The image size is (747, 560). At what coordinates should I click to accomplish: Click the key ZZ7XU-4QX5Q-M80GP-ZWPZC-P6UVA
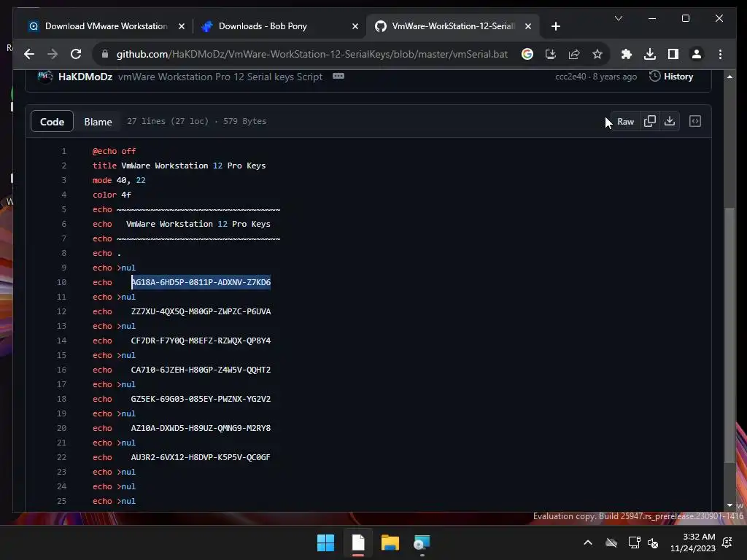(x=201, y=311)
